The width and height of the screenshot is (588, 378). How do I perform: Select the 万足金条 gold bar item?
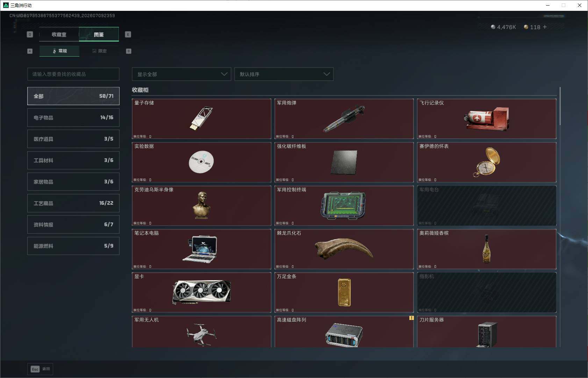344,292
